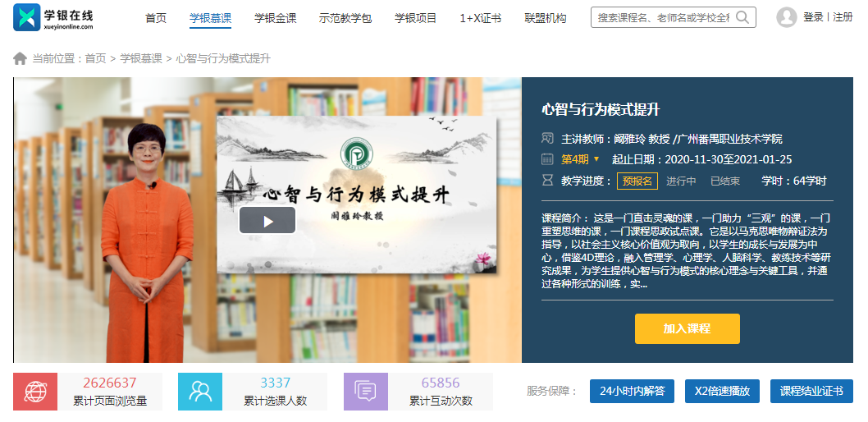The image size is (868, 422).
Task: Click the course video slide thumbnail
Action: [x=357, y=194]
